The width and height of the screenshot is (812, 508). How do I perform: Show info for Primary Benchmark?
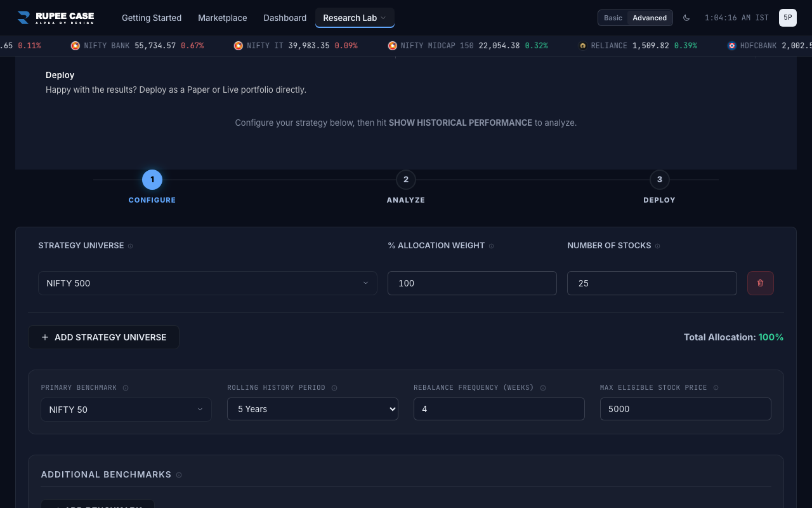(x=126, y=388)
